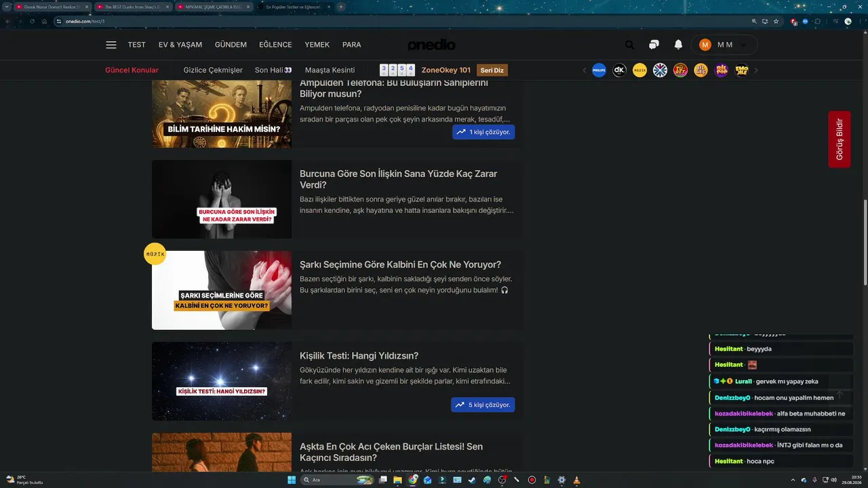
Task: Click the Hangi Yıldızsın starry thumbnail
Action: 222,381
